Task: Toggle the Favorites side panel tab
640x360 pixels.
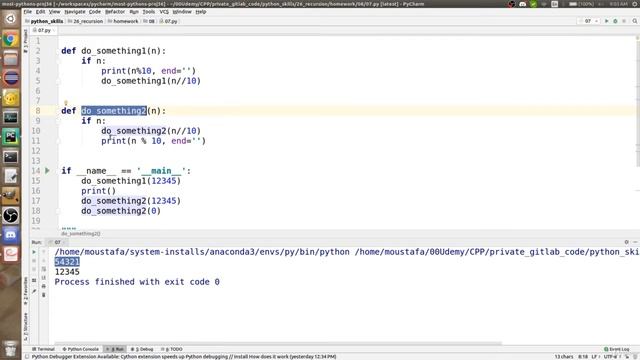Action: click(26, 291)
